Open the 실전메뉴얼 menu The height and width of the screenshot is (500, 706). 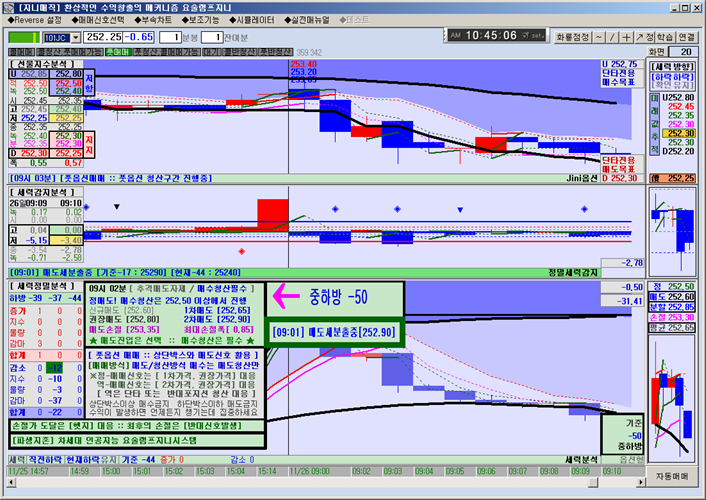307,20
